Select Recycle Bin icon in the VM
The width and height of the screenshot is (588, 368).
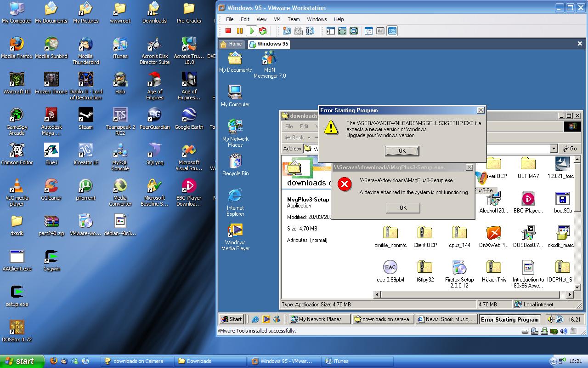tap(235, 165)
